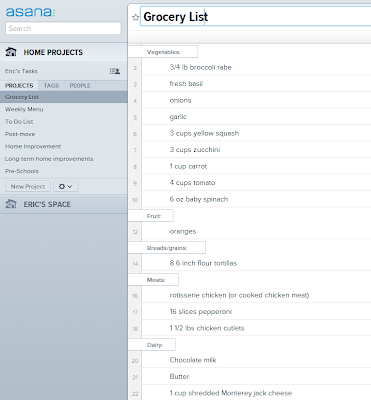
Task: Create a New Project
Action: [x=28, y=186]
